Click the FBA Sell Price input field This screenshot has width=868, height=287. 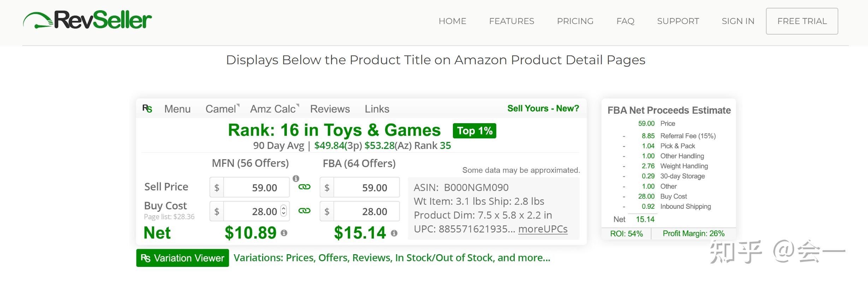366,187
